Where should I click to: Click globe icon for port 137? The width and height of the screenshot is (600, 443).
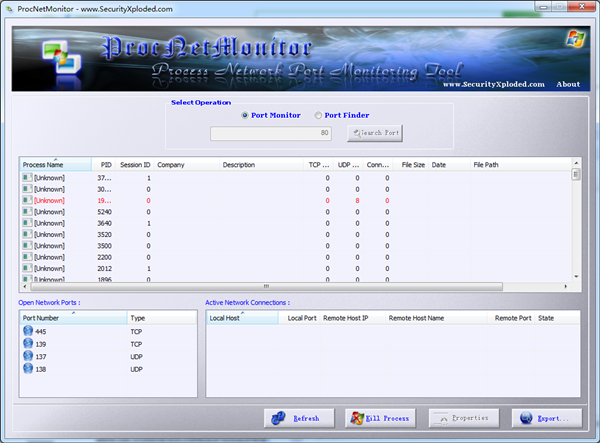[28, 356]
